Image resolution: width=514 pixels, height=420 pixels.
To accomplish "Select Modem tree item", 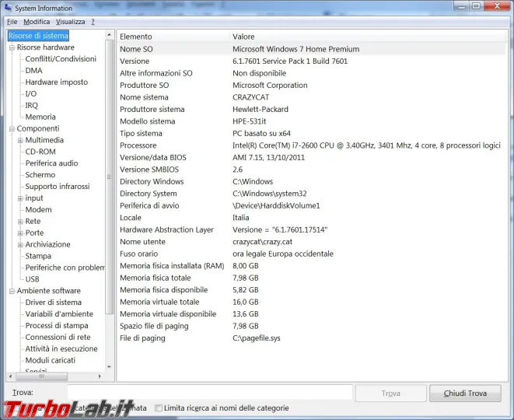I will tap(38, 209).
